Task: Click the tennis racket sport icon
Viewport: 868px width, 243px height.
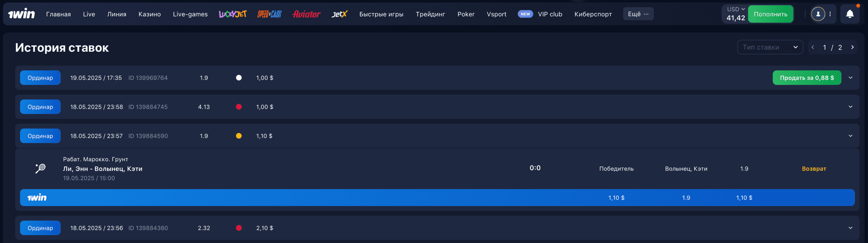Action: [40, 168]
